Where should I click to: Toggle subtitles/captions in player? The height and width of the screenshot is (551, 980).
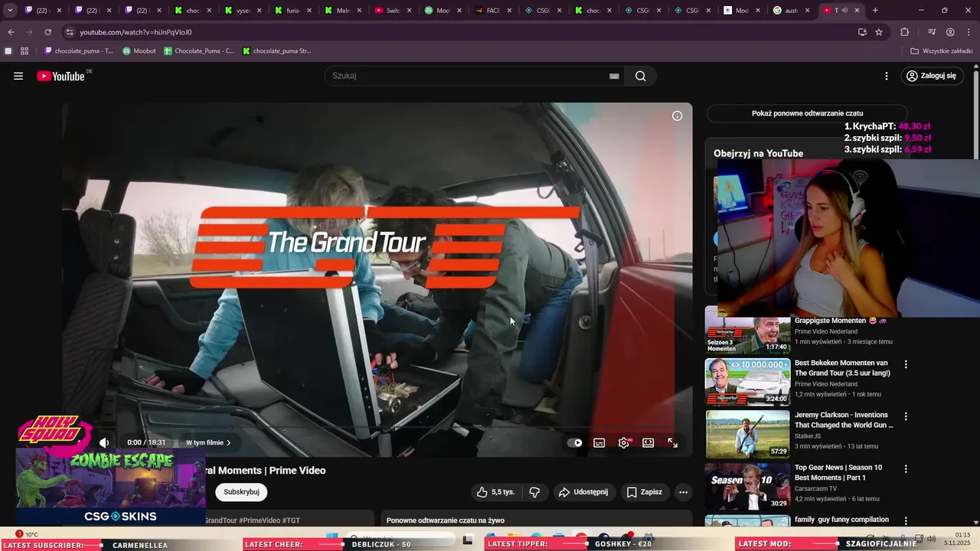[599, 442]
